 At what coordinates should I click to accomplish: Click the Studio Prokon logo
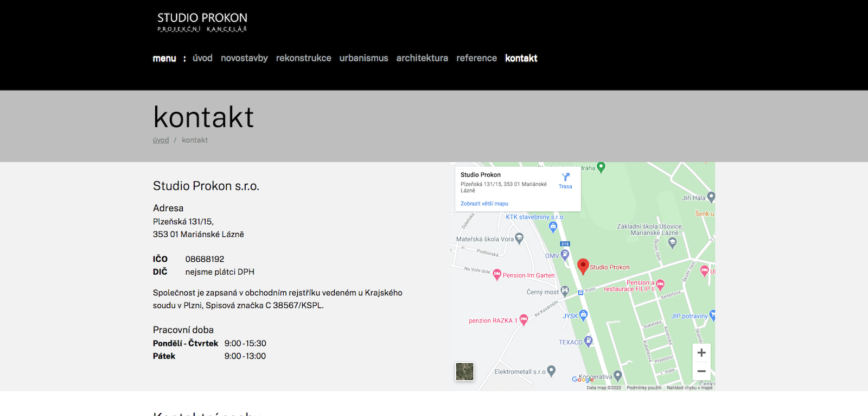point(202,22)
